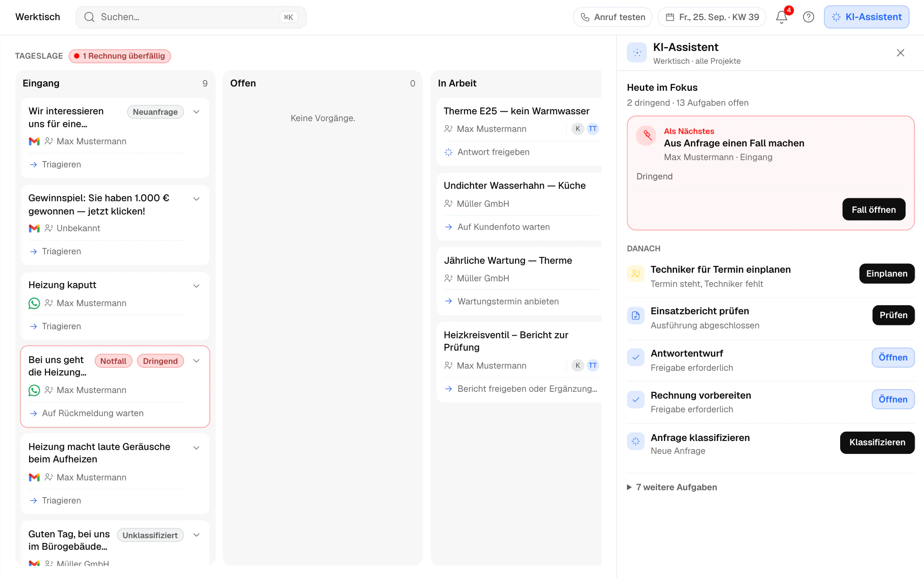Expand the 'Heizung kaputt' card chevron
The width and height of the screenshot is (924, 578).
coord(196,286)
